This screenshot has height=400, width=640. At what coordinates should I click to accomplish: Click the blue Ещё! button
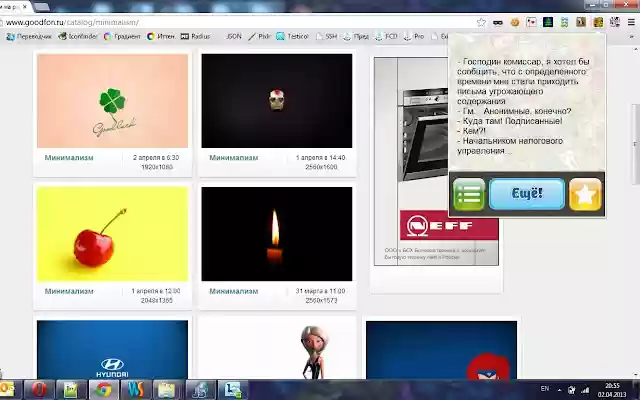[527, 194]
